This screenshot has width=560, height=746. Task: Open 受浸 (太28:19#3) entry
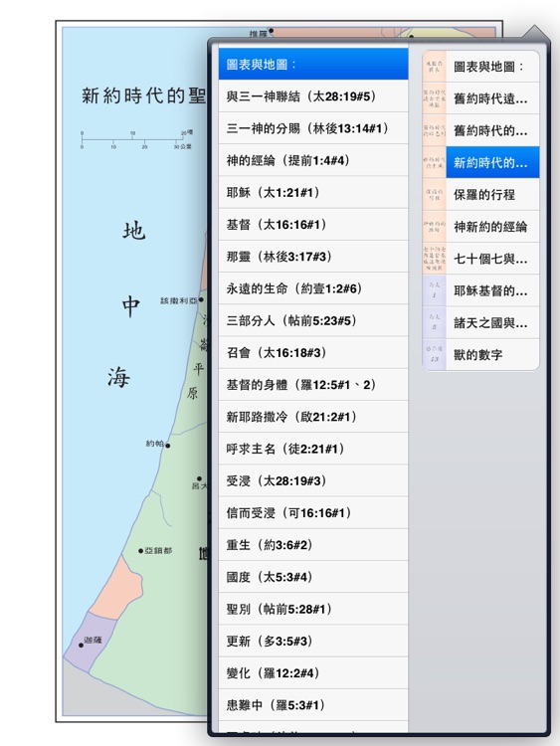click(313, 481)
